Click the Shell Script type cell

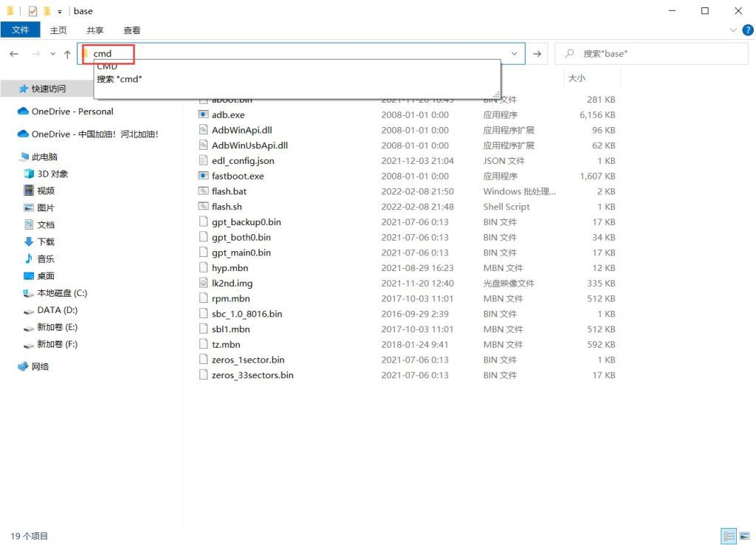pyautogui.click(x=506, y=207)
